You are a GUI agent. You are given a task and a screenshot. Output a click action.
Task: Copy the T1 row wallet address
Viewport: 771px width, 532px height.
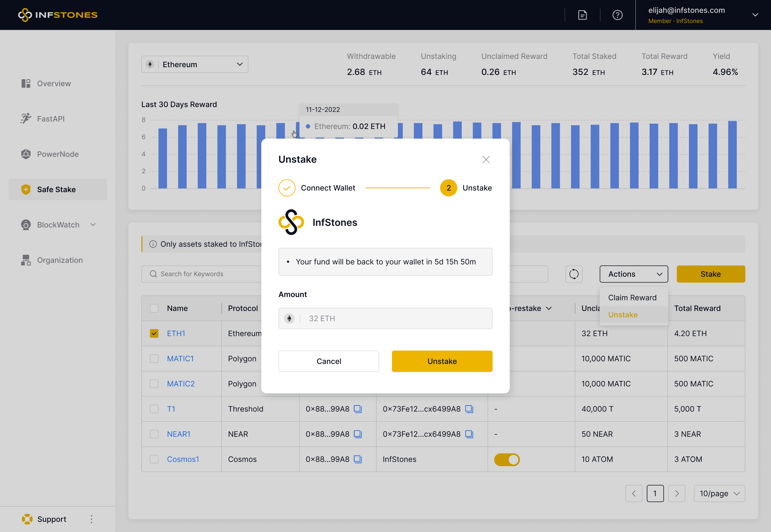coord(357,409)
